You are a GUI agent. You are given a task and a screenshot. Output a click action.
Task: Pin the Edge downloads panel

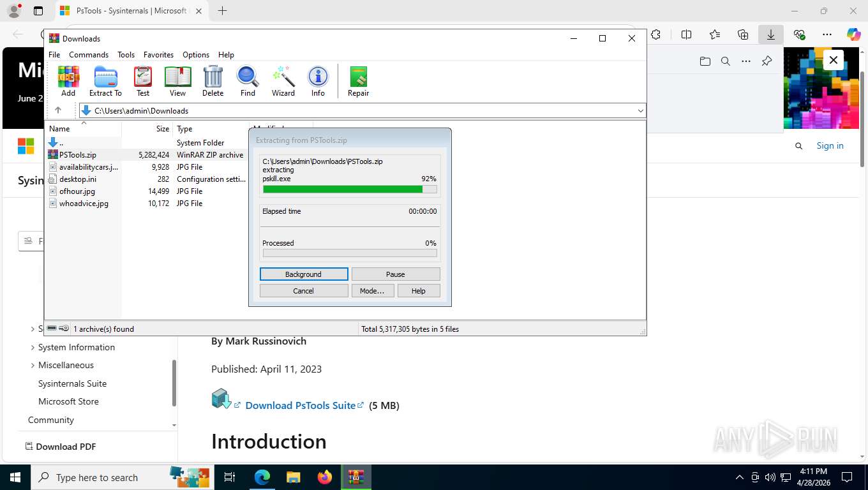(767, 61)
